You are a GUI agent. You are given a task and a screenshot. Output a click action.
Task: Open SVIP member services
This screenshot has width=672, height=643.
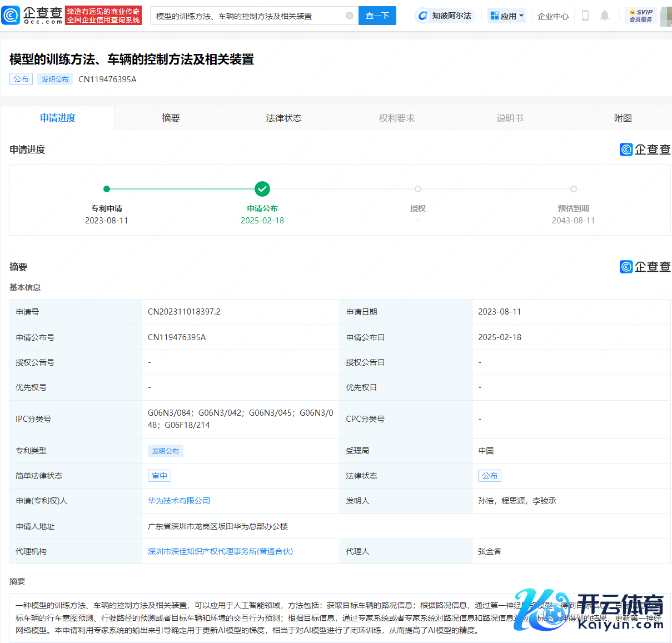click(640, 16)
